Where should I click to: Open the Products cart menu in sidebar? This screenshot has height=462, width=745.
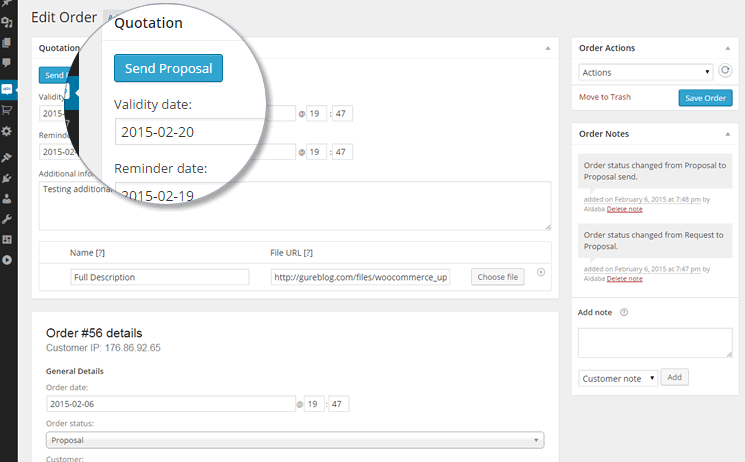tap(7, 110)
